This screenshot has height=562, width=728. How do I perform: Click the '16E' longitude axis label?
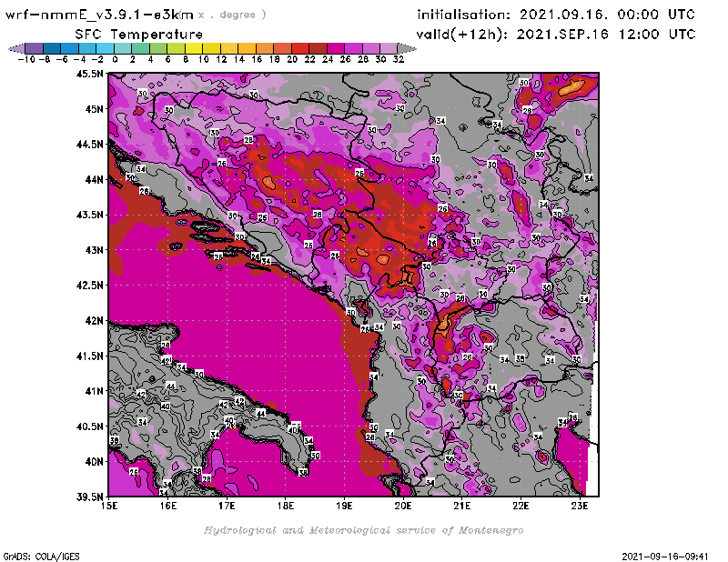[x=168, y=506]
